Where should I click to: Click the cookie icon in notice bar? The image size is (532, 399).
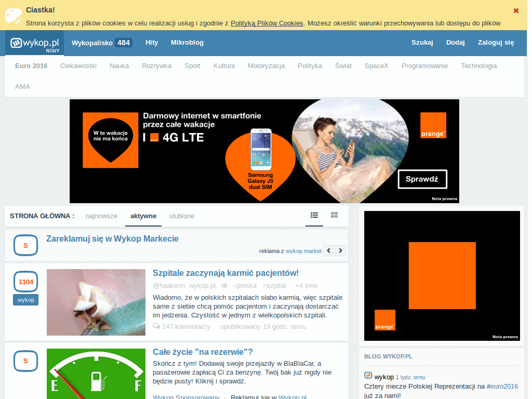coord(14,16)
